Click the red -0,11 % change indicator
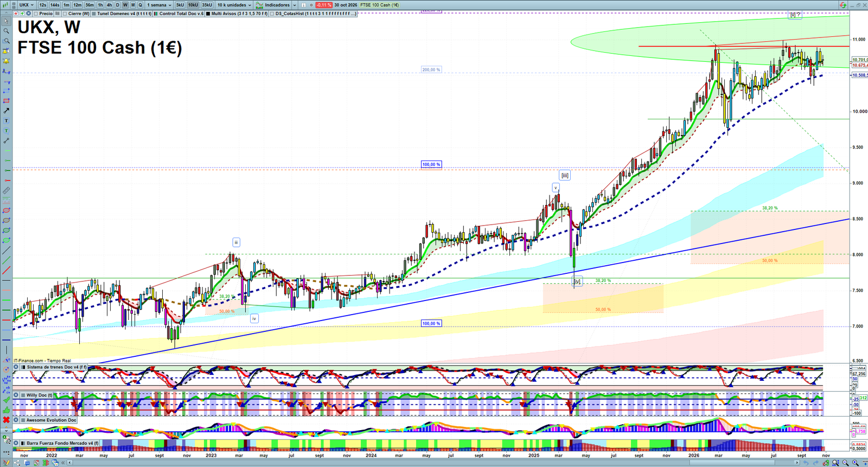Screen dimensions: 868x467 324,5
